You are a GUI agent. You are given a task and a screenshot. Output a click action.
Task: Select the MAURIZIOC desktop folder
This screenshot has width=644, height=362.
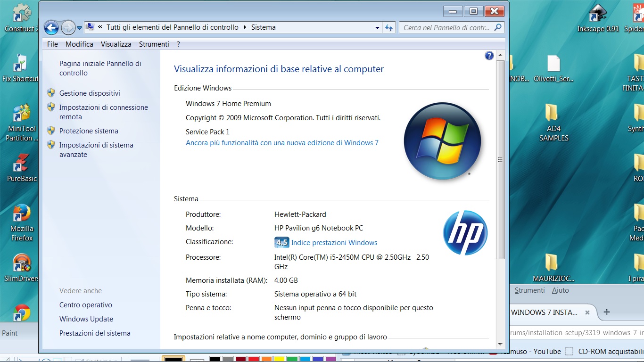(553, 268)
